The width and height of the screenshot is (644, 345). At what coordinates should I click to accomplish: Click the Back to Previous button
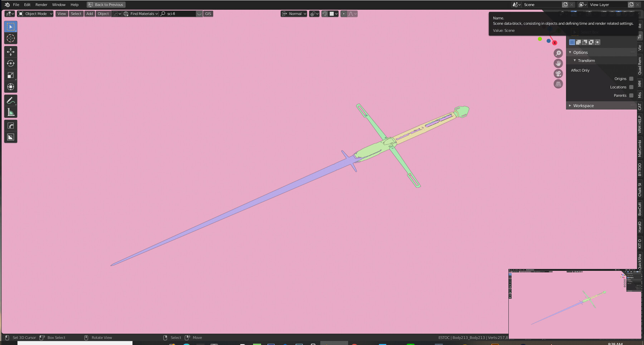106,5
